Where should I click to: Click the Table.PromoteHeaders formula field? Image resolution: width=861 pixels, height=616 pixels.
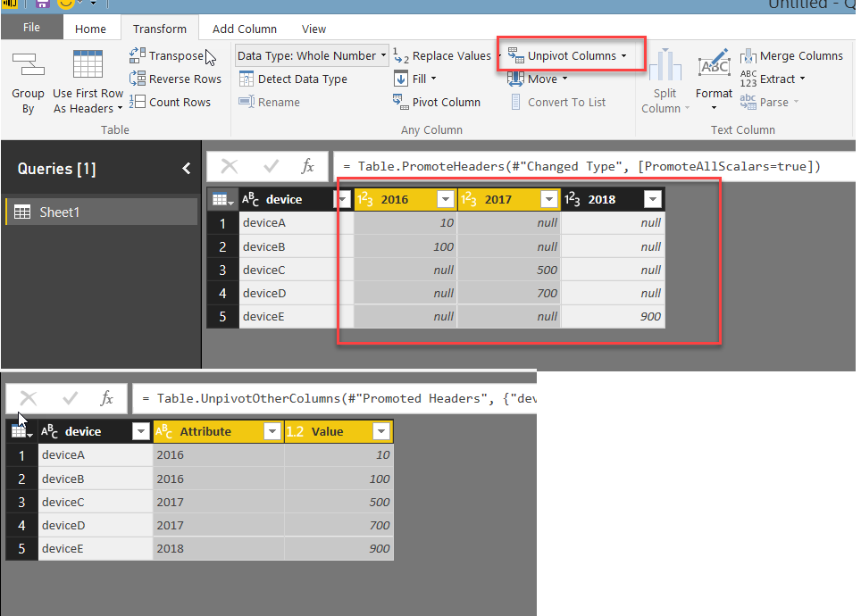(x=594, y=166)
